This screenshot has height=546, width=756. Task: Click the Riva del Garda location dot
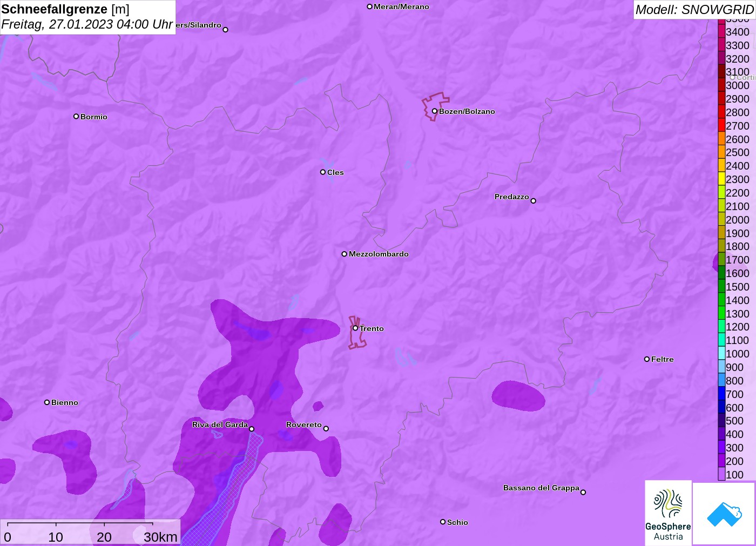point(252,429)
